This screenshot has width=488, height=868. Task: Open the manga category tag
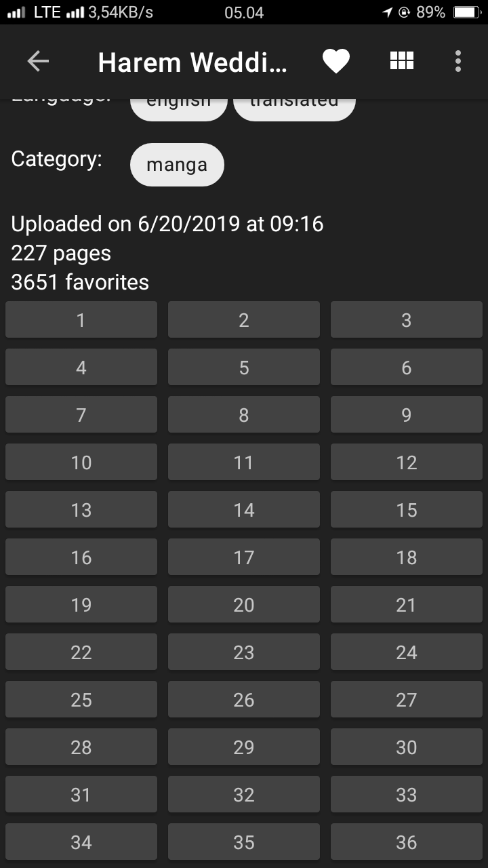(x=177, y=164)
